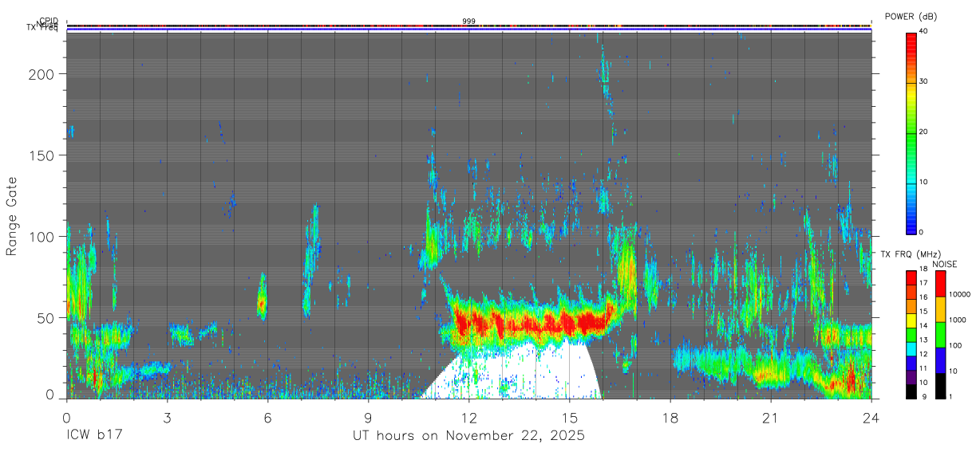Viewport: 980px width, 452px height.
Task: Click the 9 hour tick on UT axis
Action: (x=369, y=417)
